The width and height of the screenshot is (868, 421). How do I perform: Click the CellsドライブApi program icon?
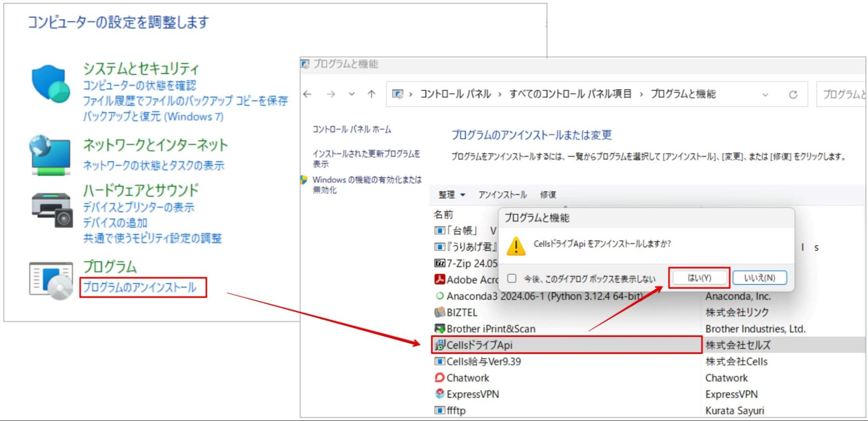pos(439,345)
